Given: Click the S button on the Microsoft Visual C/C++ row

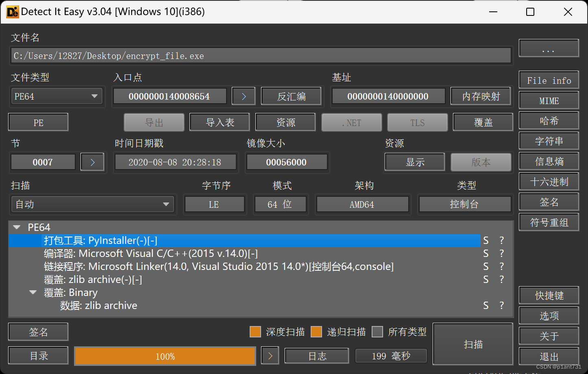Looking at the screenshot, I should click(486, 254).
